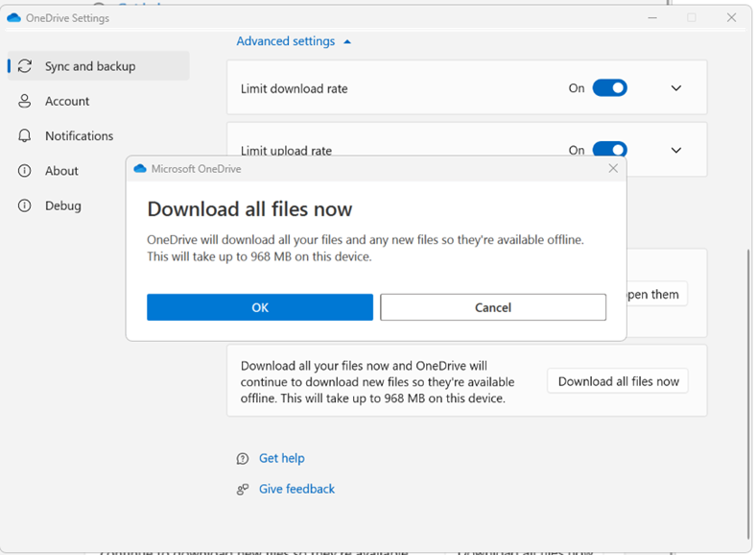
Task: Switch to Notifications settings
Action: point(79,136)
